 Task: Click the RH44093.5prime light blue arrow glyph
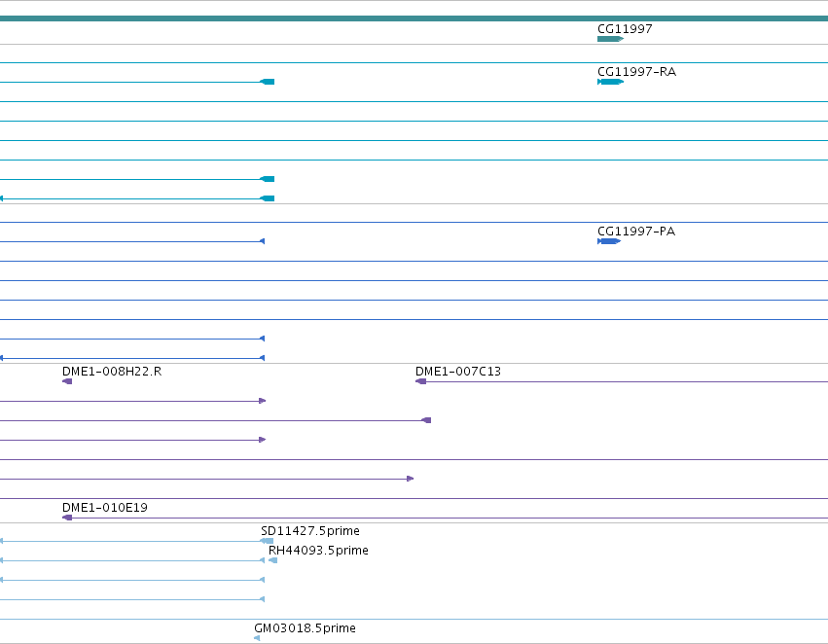click(272, 560)
